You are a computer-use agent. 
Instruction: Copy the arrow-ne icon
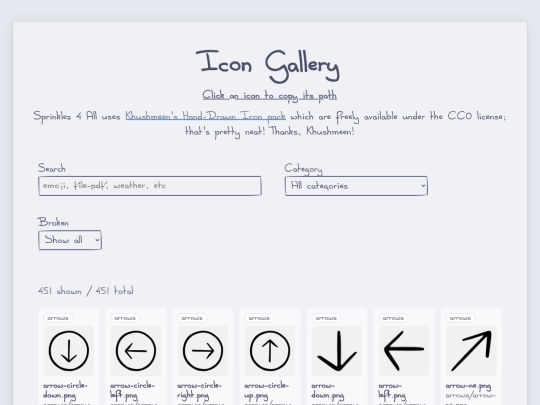click(471, 351)
